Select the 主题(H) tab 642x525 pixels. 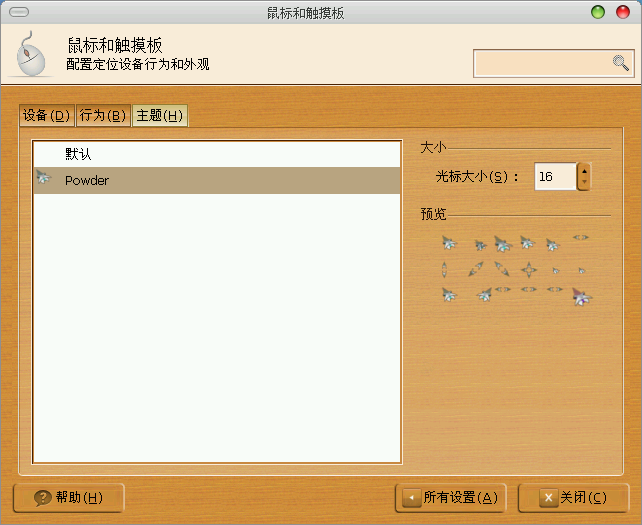coord(160,115)
